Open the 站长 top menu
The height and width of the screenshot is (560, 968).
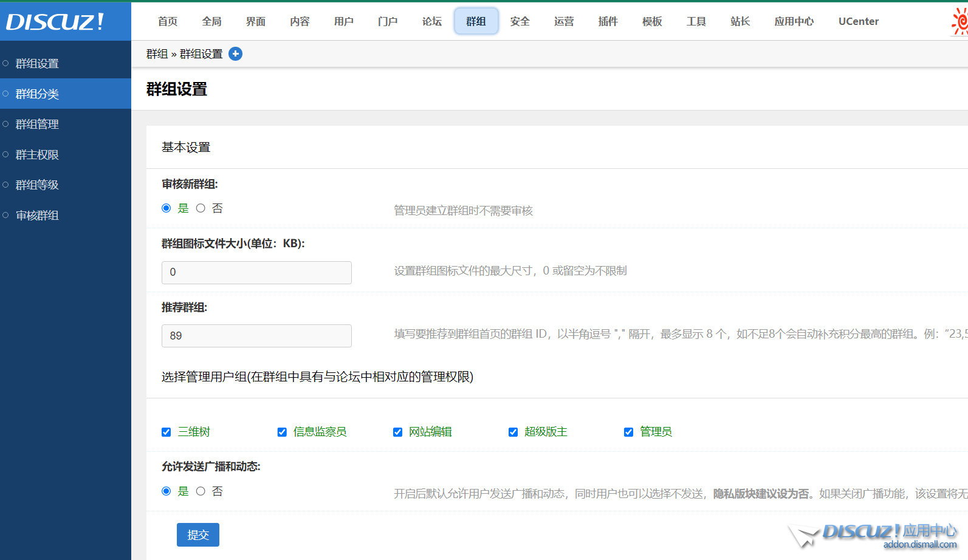740,21
